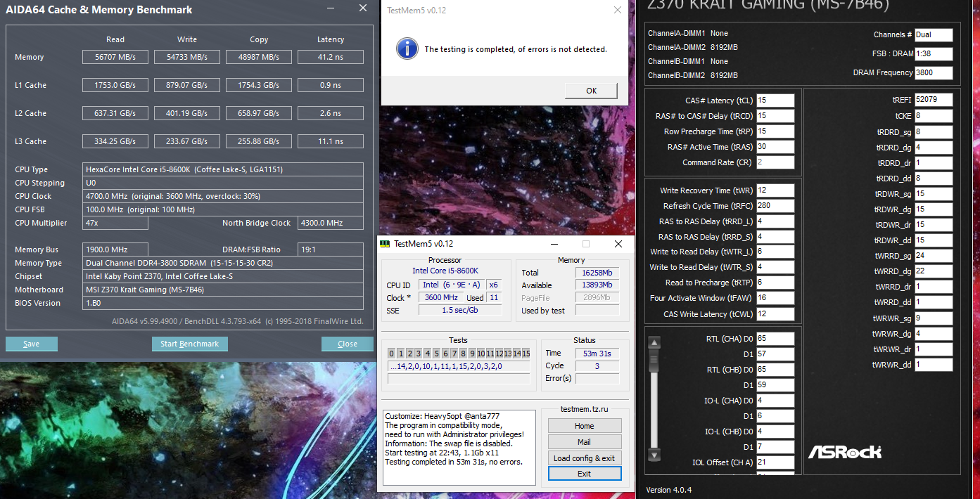
Task: Click the CPU Clock 4700.0 MHz field
Action: [223, 196]
